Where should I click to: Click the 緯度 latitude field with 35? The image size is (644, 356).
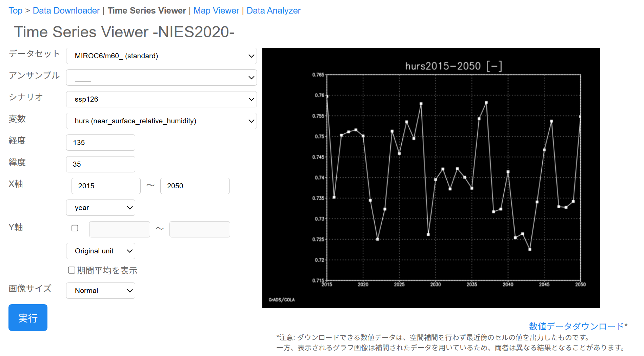(101, 164)
